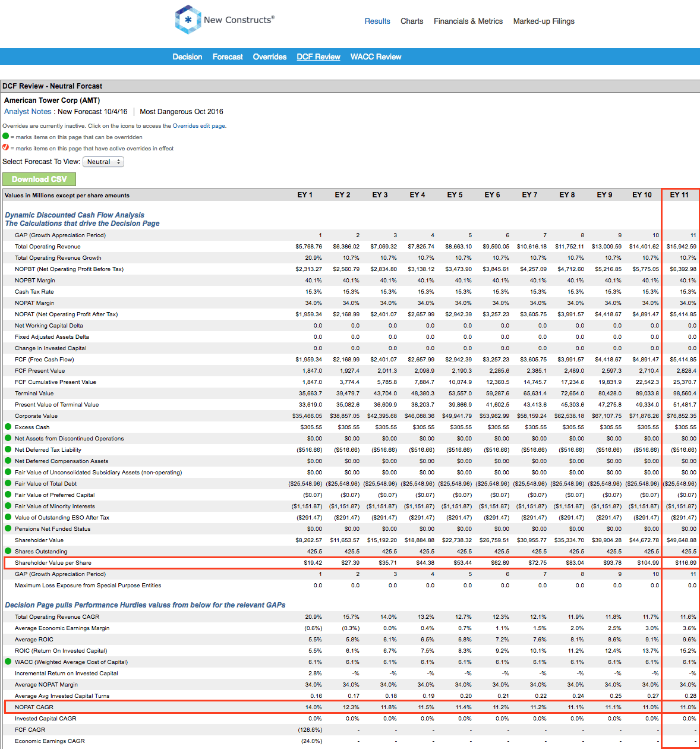This screenshot has height=749, width=700.
Task: Open override for Pensions Net Funded Status
Action: pyautogui.click(x=8, y=528)
